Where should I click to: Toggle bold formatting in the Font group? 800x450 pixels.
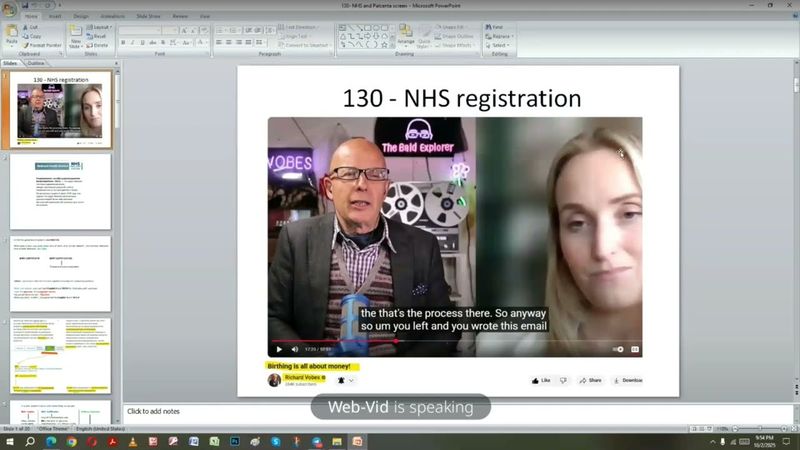point(124,44)
